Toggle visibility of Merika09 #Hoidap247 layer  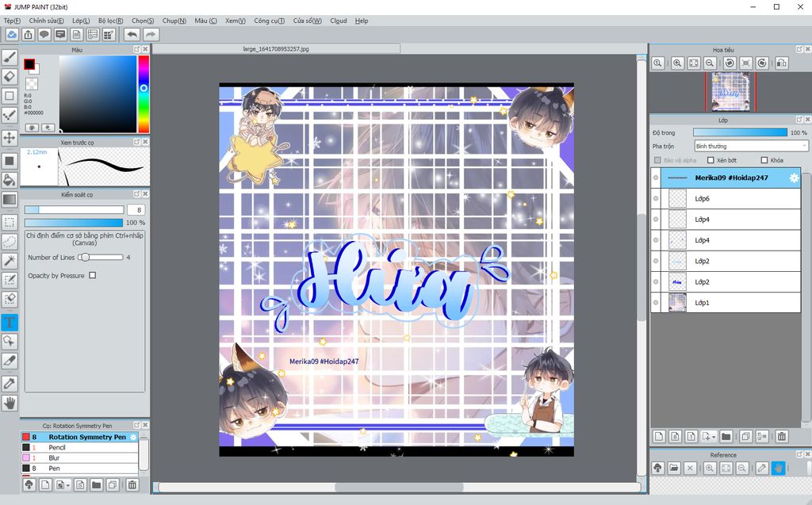click(x=656, y=178)
